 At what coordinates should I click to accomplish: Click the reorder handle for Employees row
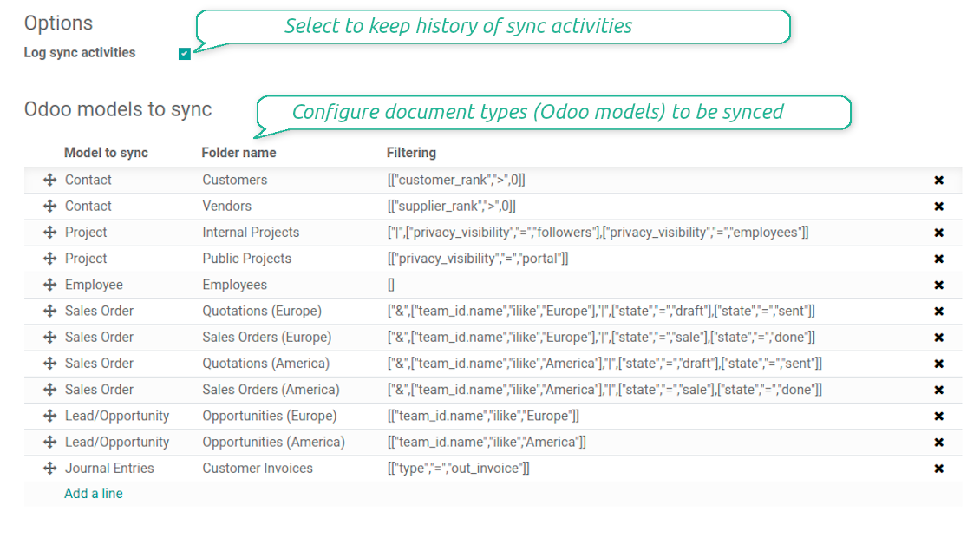pyautogui.click(x=49, y=284)
